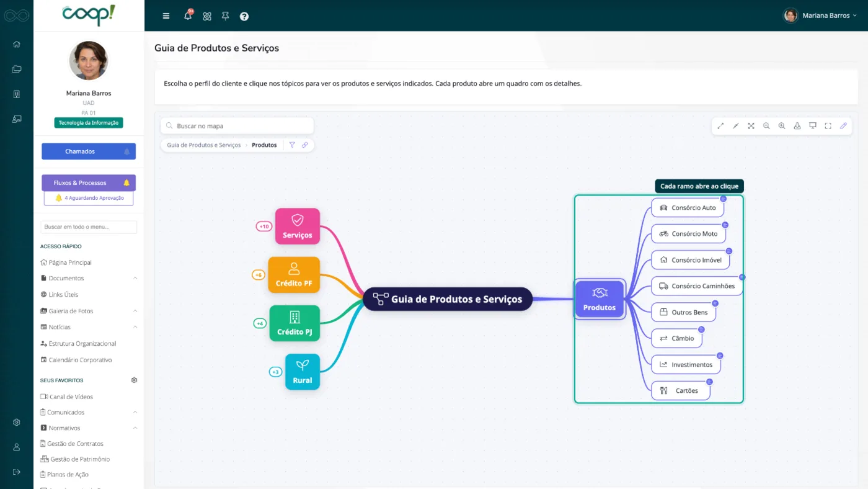Click the Buscar no mapa search field
The width and height of the screenshot is (868, 489).
pos(237,126)
